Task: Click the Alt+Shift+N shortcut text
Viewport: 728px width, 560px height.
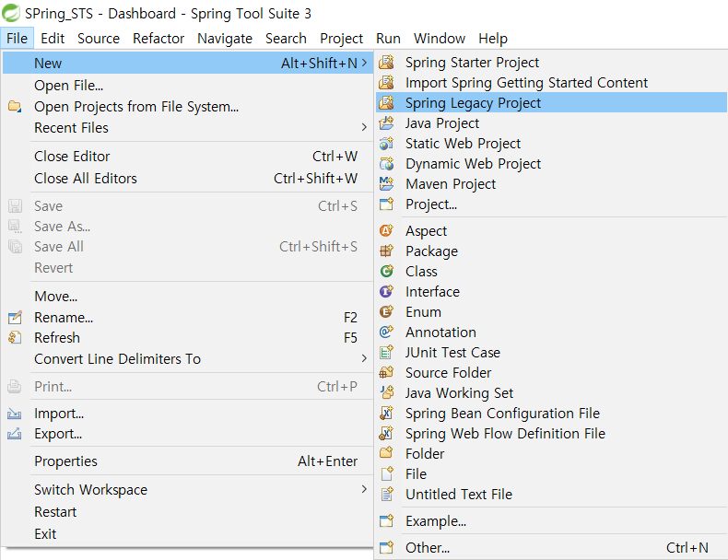Action: [x=319, y=63]
